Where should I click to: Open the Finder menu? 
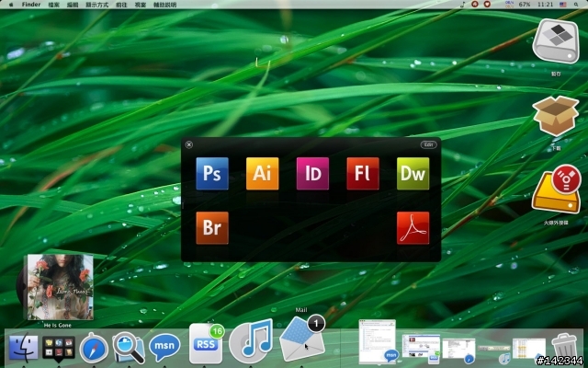point(30,5)
